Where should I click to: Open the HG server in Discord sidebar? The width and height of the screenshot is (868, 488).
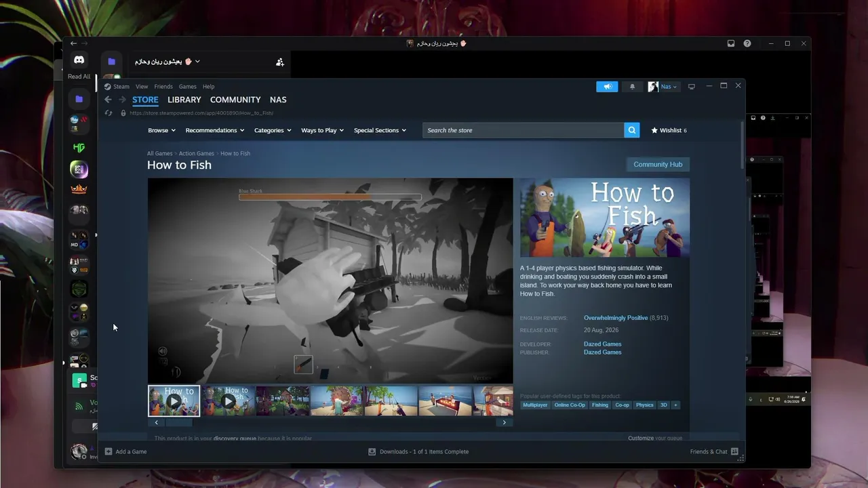pos(79,147)
